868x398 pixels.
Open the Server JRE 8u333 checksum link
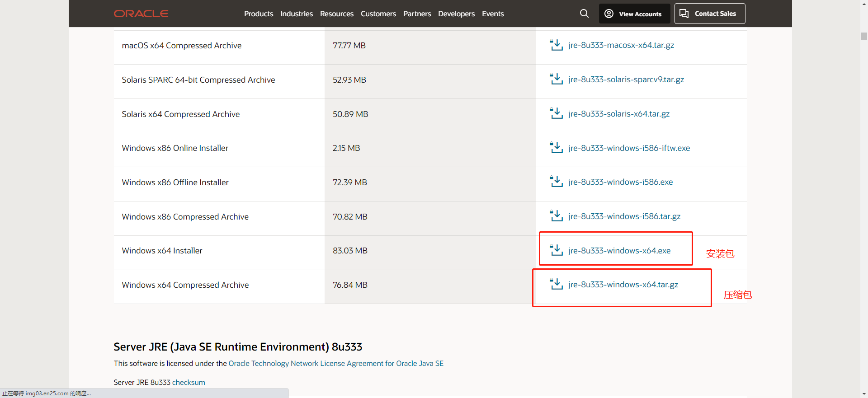pos(189,382)
